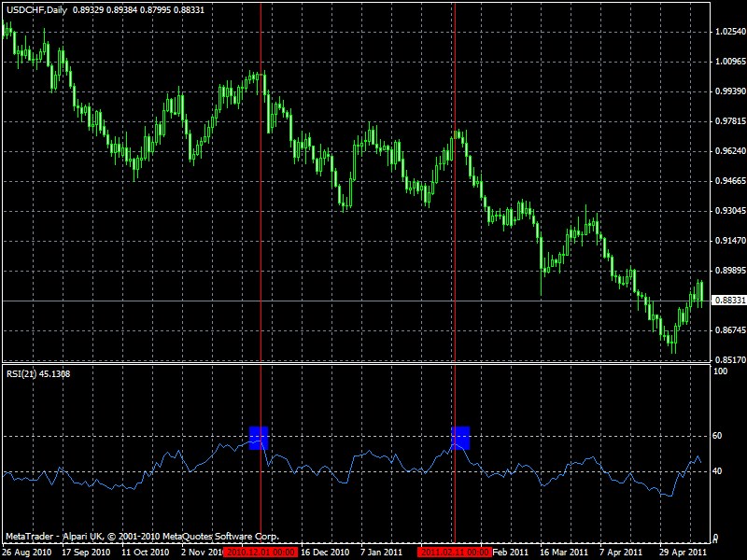Click the RSI 60 level label
This screenshot has height=560, width=747.
[x=718, y=436]
